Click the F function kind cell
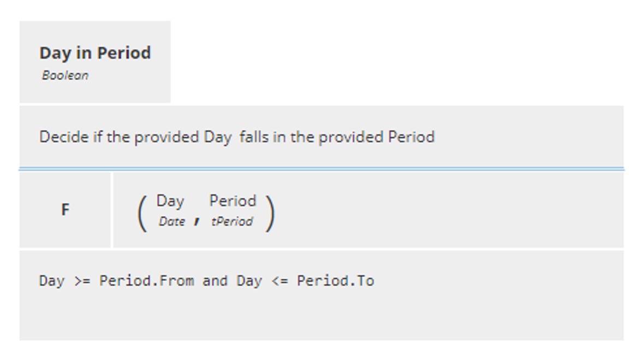Viewport: 644px width, 341px height. coord(65,210)
